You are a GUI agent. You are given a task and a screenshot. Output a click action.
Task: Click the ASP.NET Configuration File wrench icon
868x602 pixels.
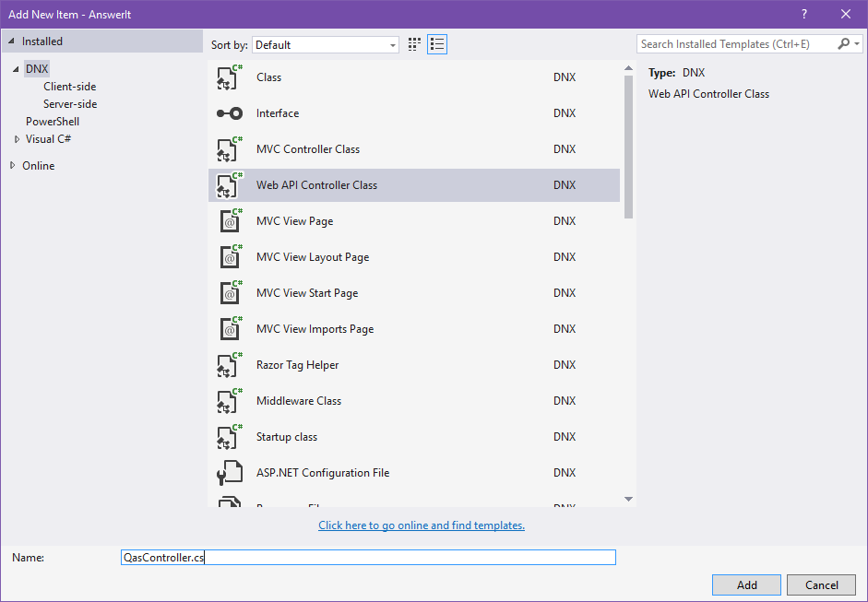point(229,473)
